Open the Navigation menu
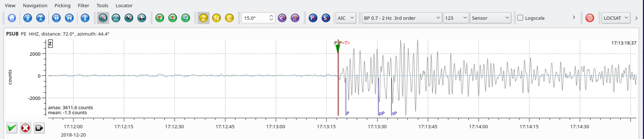The width and height of the screenshot is (644, 139). pos(35,6)
